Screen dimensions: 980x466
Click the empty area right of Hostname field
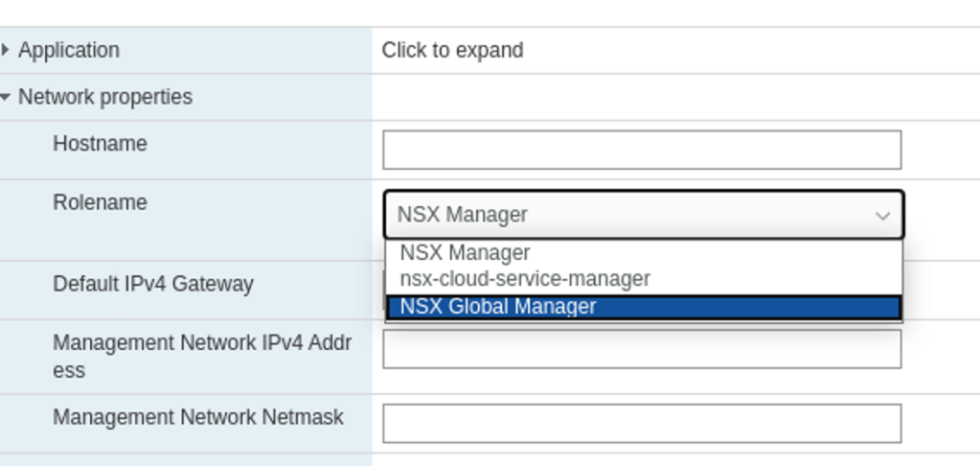tap(941, 150)
